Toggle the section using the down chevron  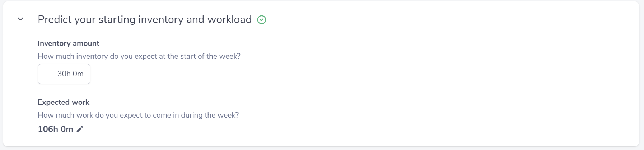(x=20, y=19)
